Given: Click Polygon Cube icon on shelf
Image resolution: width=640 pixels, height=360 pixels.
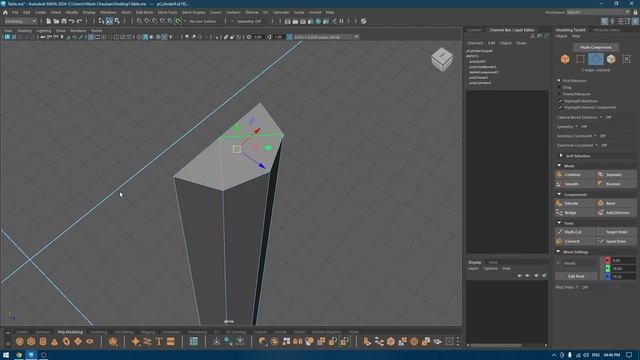Looking at the screenshot, I should 31,341.
